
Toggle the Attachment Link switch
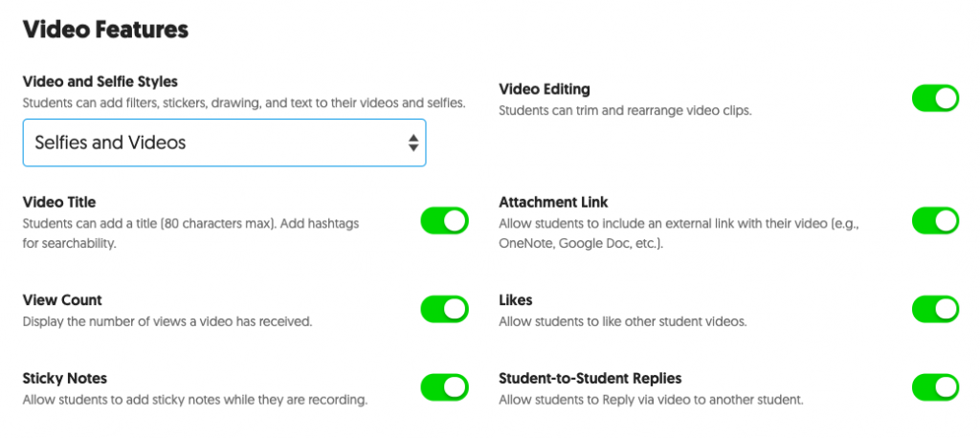coord(934,221)
